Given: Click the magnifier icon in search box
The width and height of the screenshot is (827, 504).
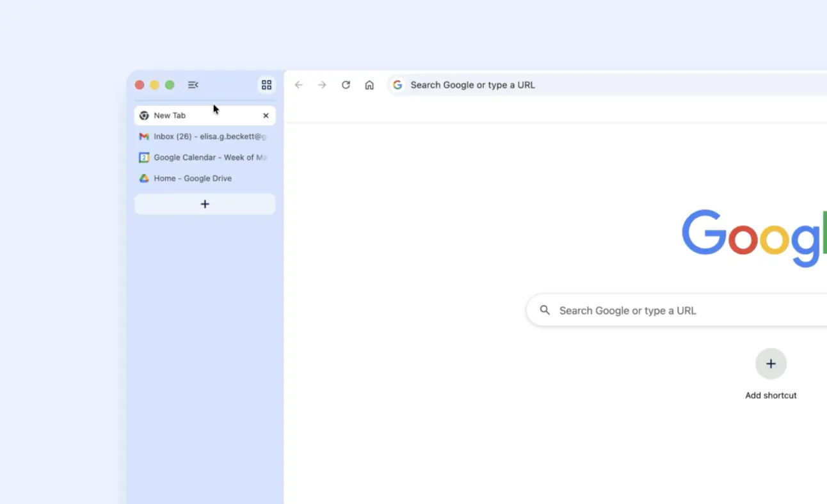Looking at the screenshot, I should tap(545, 310).
